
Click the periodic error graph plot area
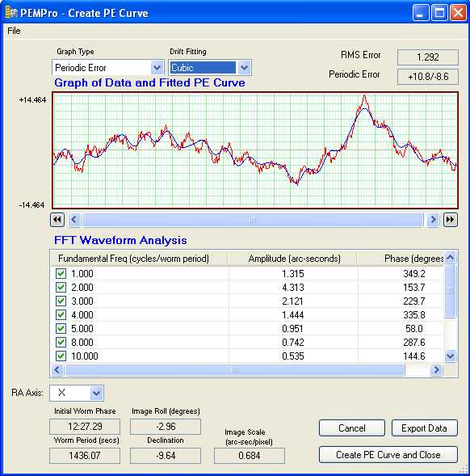click(255, 150)
